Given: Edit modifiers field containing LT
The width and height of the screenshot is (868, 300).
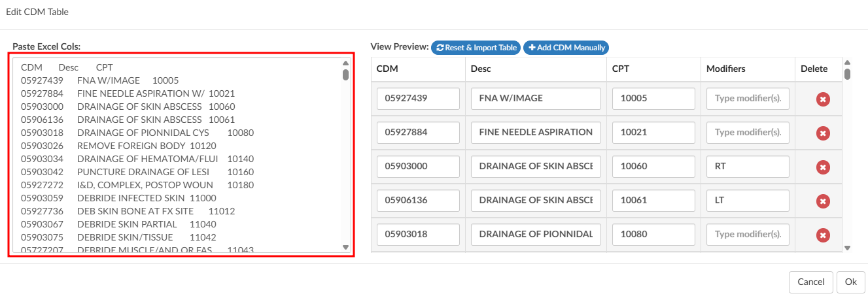Looking at the screenshot, I should click(x=748, y=201).
